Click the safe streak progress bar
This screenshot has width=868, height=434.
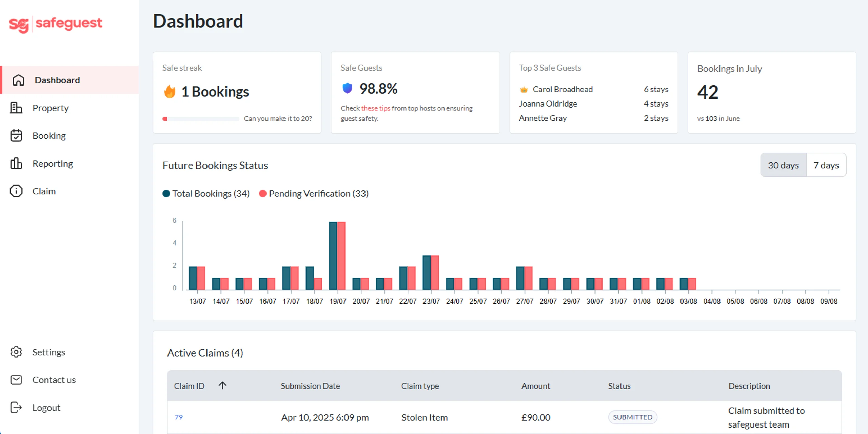(201, 119)
